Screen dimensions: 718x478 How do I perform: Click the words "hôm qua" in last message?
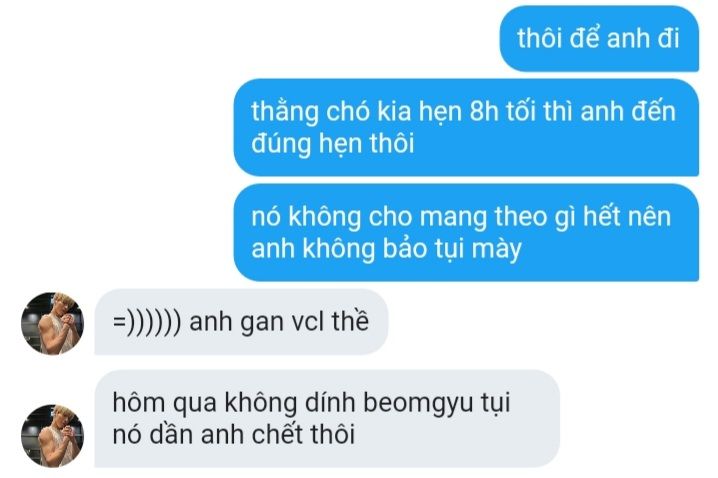(x=164, y=404)
